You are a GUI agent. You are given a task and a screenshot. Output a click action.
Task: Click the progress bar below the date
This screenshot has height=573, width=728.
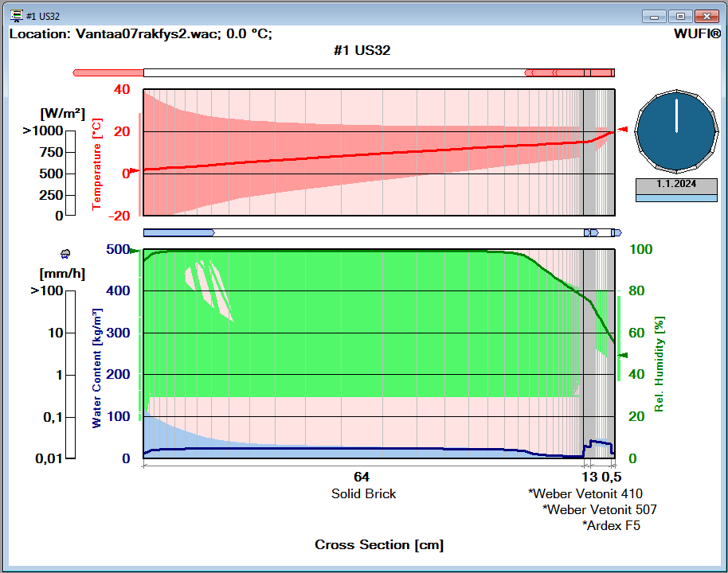click(676, 197)
